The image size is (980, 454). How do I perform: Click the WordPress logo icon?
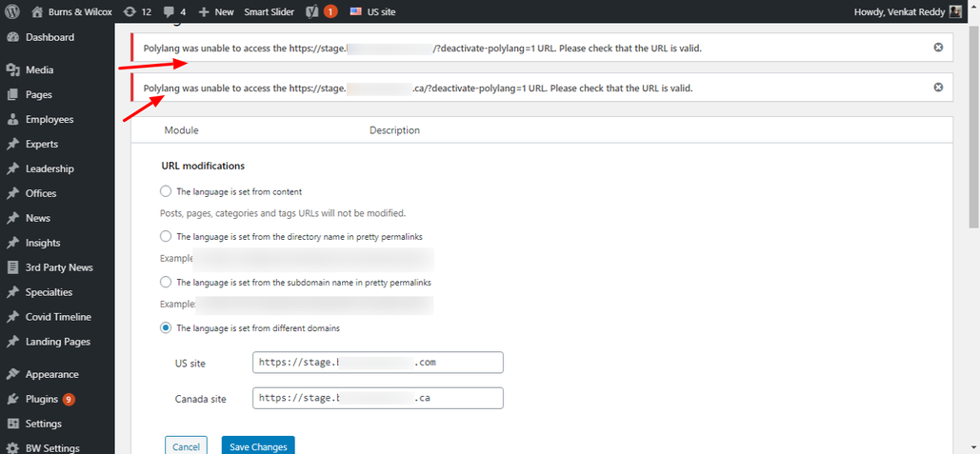[x=11, y=11]
